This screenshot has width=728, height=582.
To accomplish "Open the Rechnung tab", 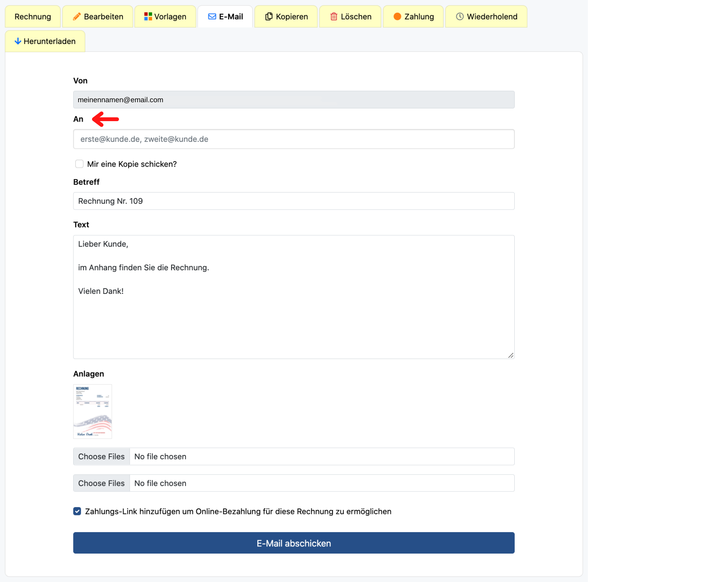I will pyautogui.click(x=33, y=16).
